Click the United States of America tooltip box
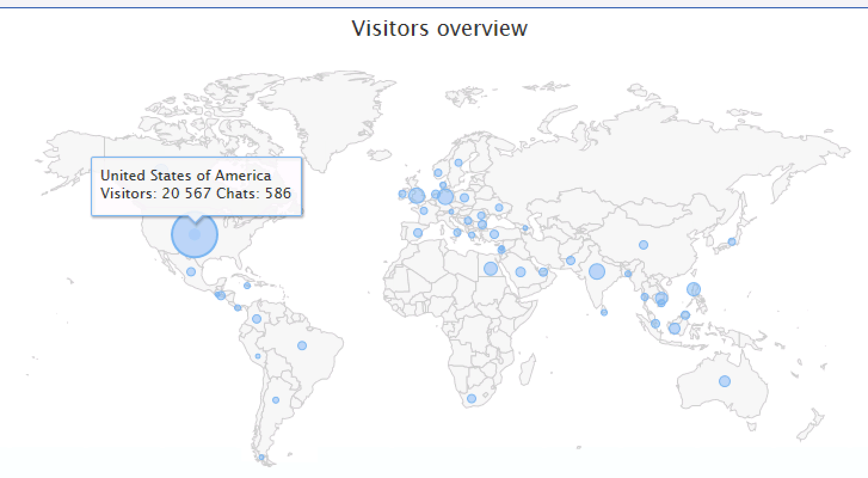 pos(196,185)
